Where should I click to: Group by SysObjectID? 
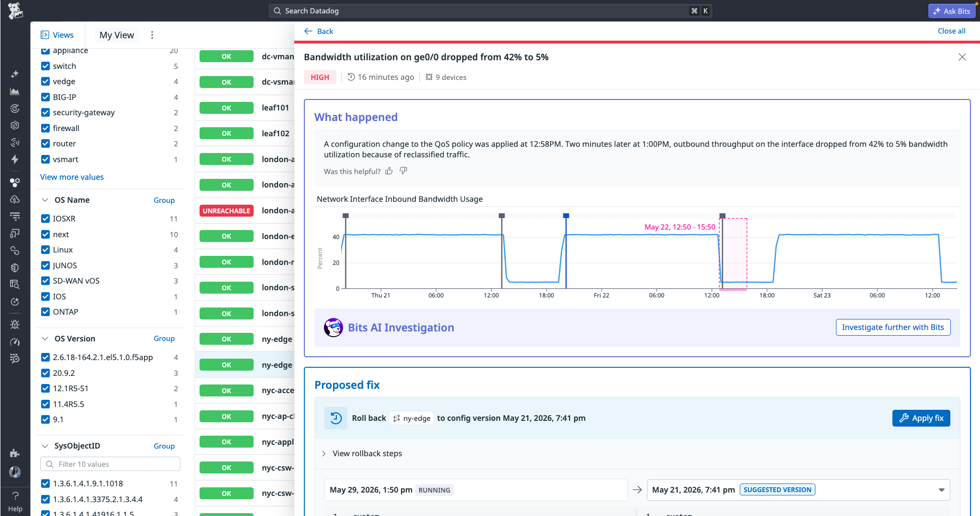tap(164, 446)
